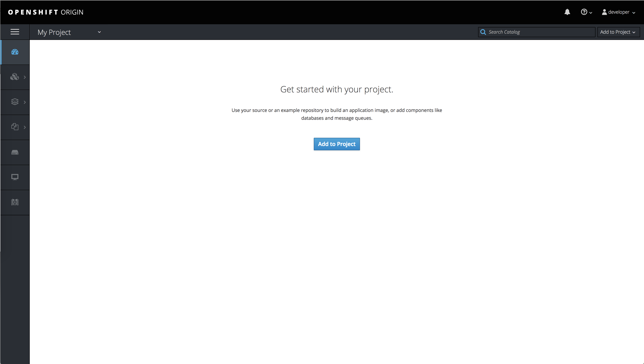Viewport: 644px width, 364px height.
Task: Open the help question mark icon
Action: click(584, 12)
